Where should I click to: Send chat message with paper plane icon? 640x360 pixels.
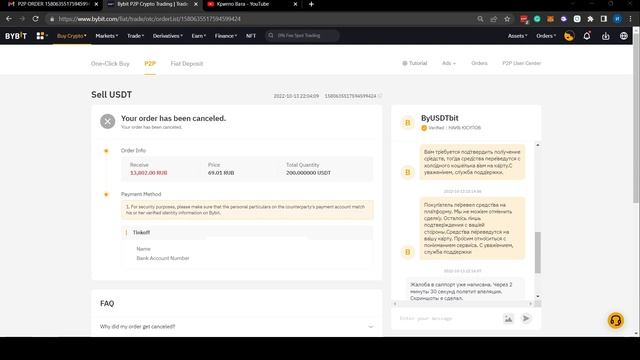(526, 318)
